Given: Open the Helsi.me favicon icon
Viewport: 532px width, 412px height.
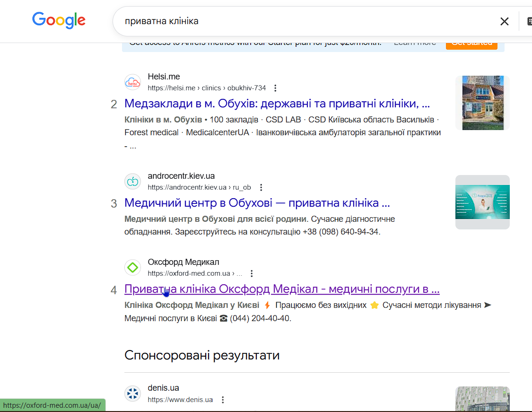Looking at the screenshot, I should click(133, 82).
